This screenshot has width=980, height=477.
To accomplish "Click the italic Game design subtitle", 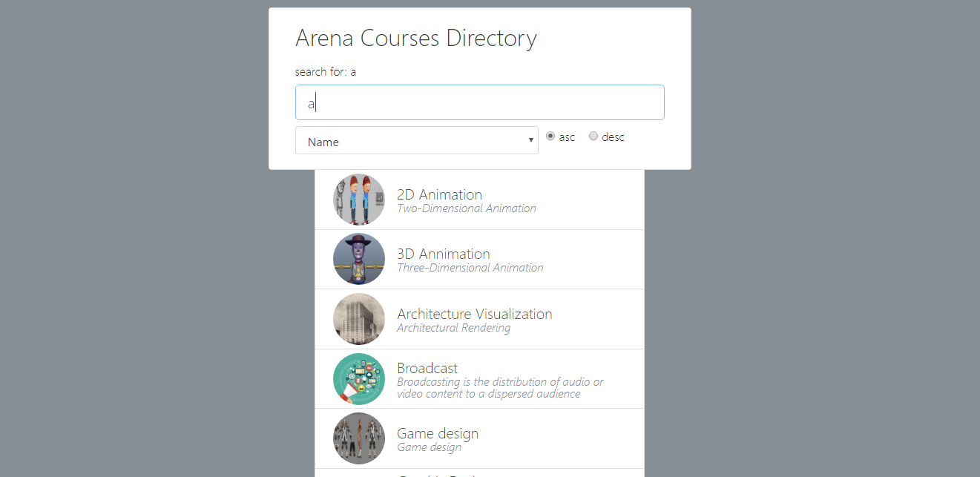I will pyautogui.click(x=429, y=447).
